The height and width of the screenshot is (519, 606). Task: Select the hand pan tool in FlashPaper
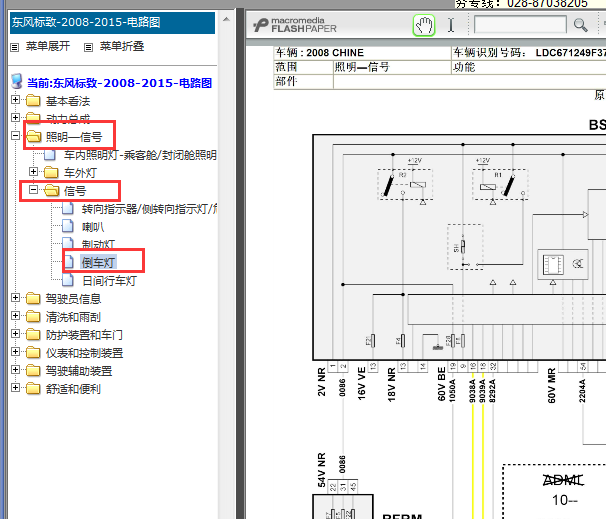point(424,26)
